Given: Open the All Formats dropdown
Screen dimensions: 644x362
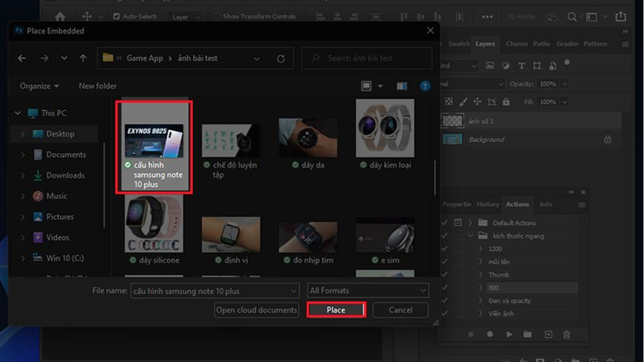Looking at the screenshot, I should (x=368, y=291).
